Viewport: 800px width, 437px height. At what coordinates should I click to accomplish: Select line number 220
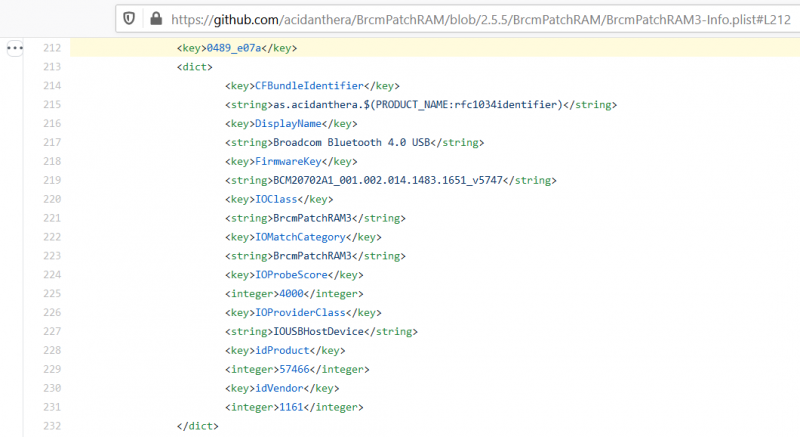click(x=52, y=199)
